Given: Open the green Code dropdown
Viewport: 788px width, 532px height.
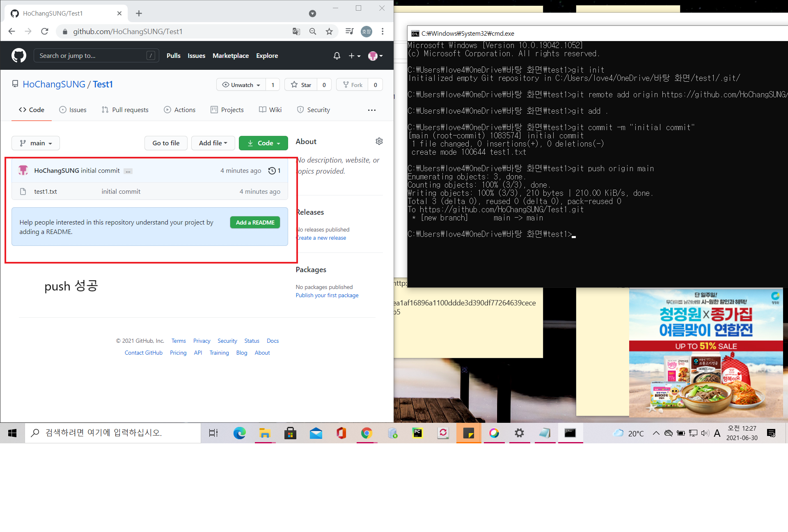Looking at the screenshot, I should click(263, 143).
